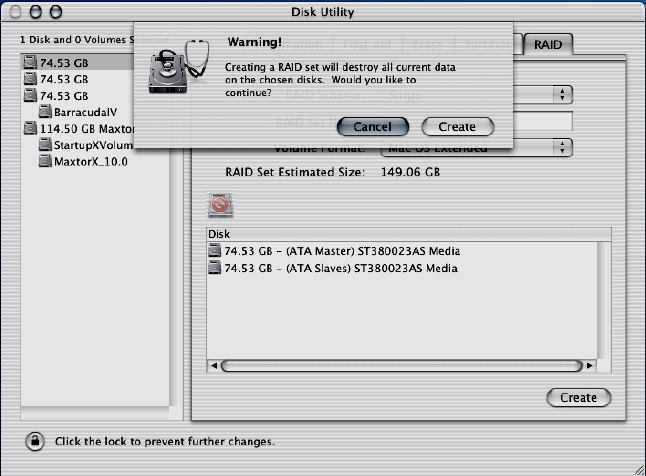Click the Create button below the disk list
This screenshot has width=646, height=476.
tap(578, 397)
